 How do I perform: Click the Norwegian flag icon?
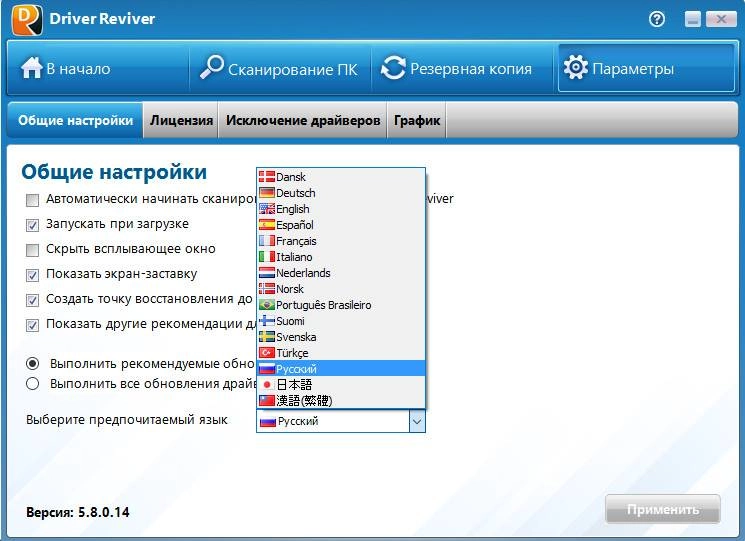[267, 289]
